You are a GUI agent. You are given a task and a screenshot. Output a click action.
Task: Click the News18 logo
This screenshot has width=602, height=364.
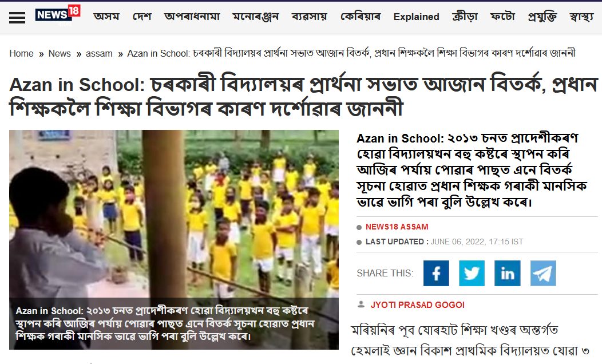click(58, 15)
